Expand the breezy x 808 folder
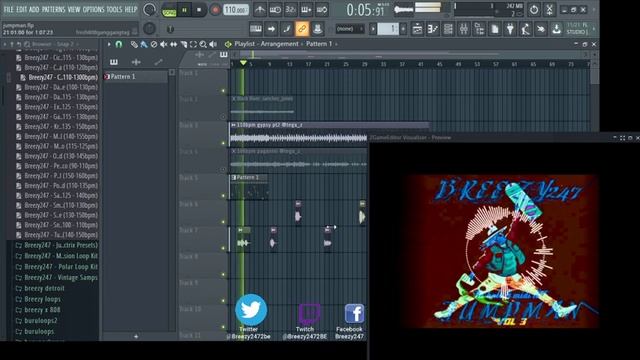This screenshot has width=640, height=360. (38, 310)
